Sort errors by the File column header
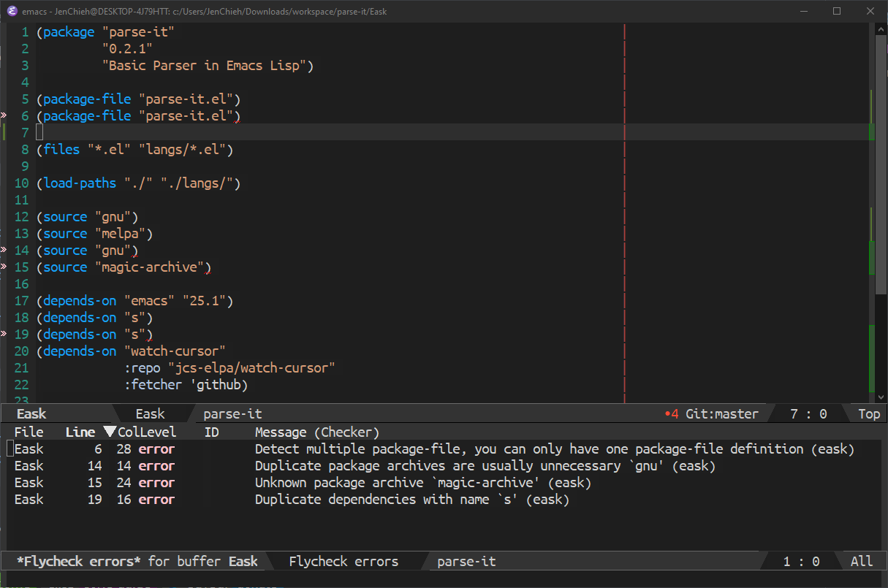Viewport: 888px width, 588px height. click(x=29, y=432)
